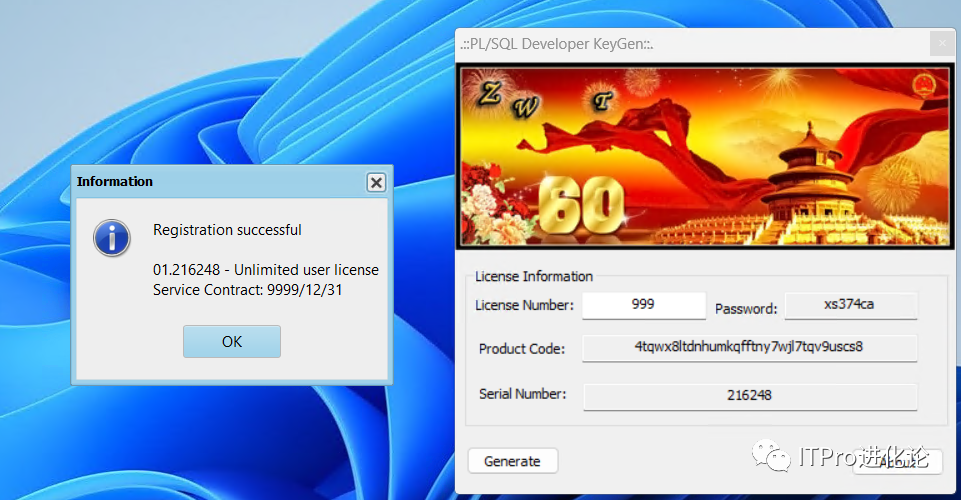Click the "Product Code:" label

click(x=522, y=349)
